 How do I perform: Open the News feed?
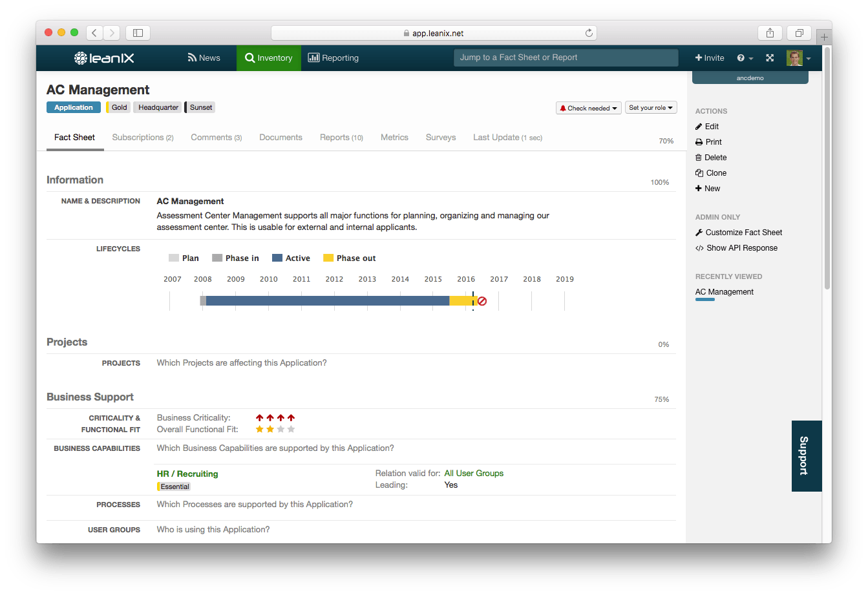(204, 58)
